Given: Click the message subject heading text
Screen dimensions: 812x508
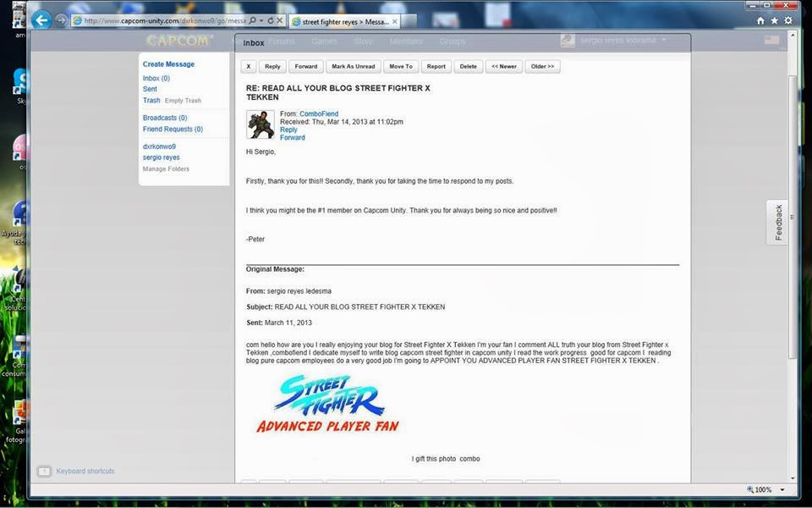Looking at the screenshot, I should pos(337,93).
